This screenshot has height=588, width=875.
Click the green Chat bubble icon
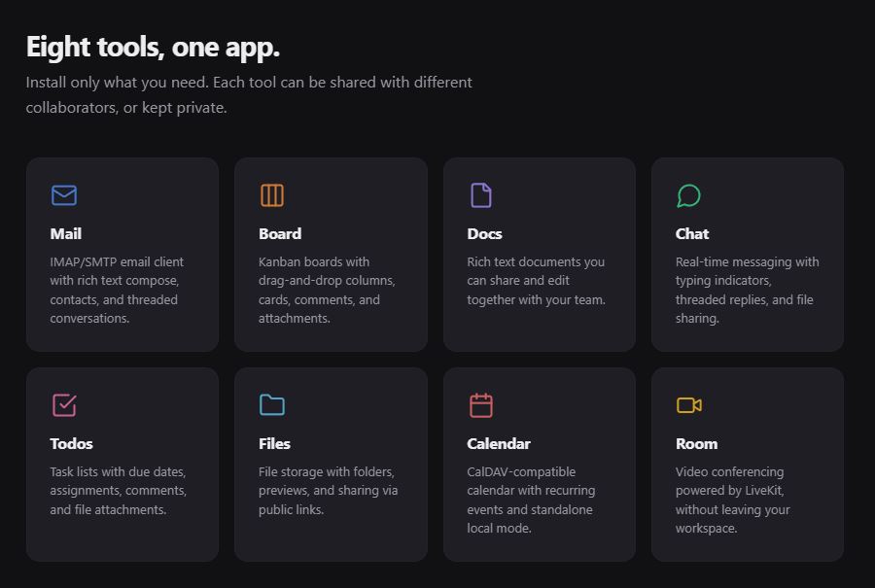coord(688,195)
